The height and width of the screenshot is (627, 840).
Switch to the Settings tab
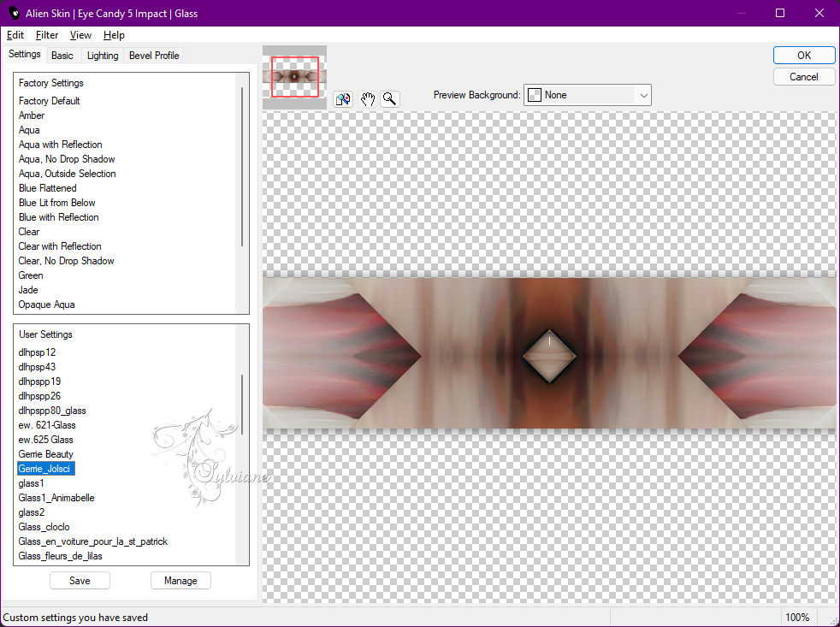[24, 54]
